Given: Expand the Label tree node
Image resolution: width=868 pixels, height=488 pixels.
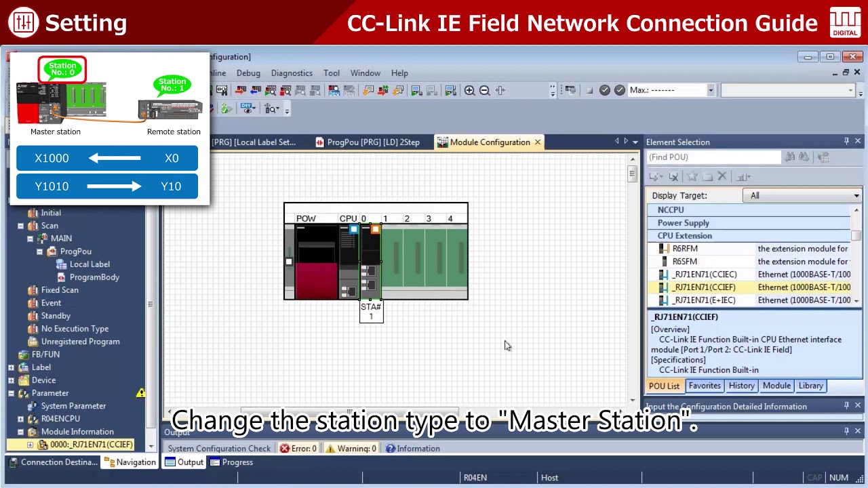Looking at the screenshot, I should click(11, 367).
